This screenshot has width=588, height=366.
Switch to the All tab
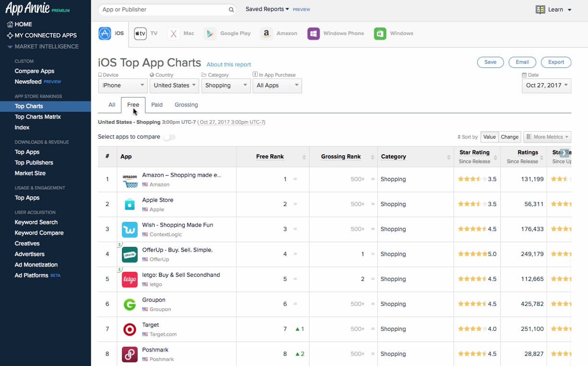(x=112, y=105)
